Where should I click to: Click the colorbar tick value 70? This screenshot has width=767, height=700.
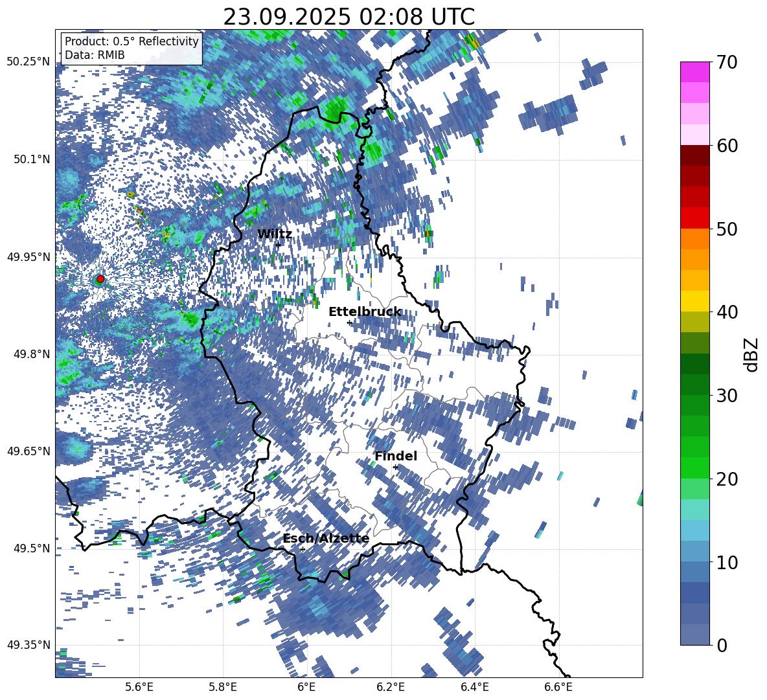click(727, 63)
